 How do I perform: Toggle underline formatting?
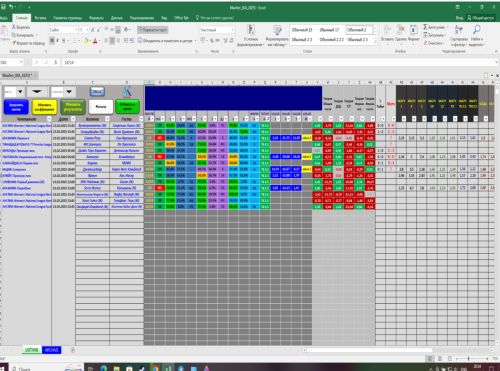click(x=63, y=40)
